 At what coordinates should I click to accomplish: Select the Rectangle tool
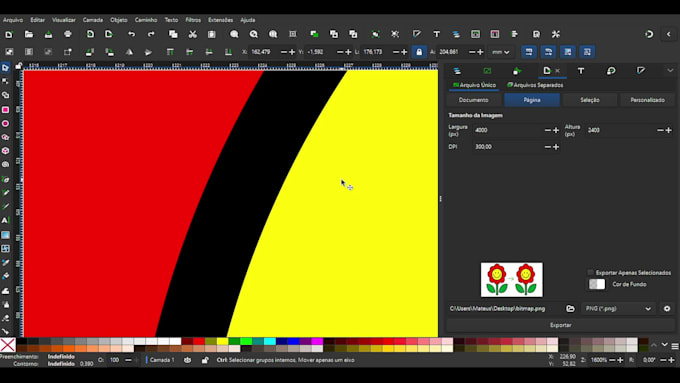[5, 110]
